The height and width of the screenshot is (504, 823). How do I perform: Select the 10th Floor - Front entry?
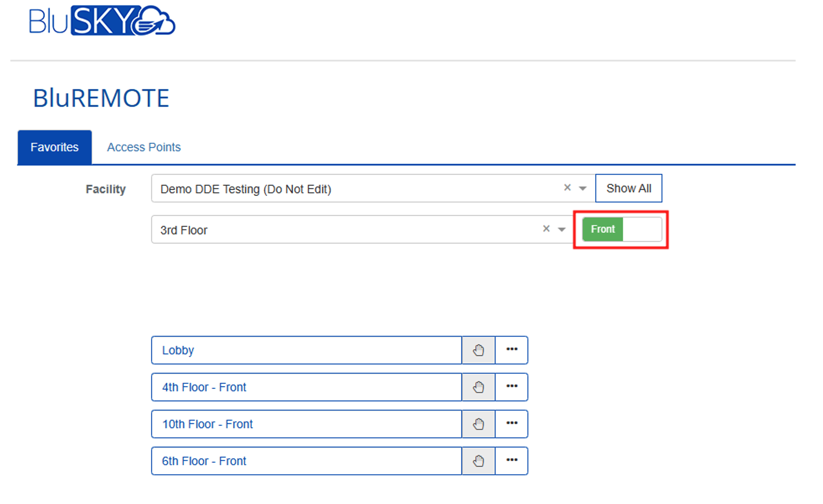306,424
